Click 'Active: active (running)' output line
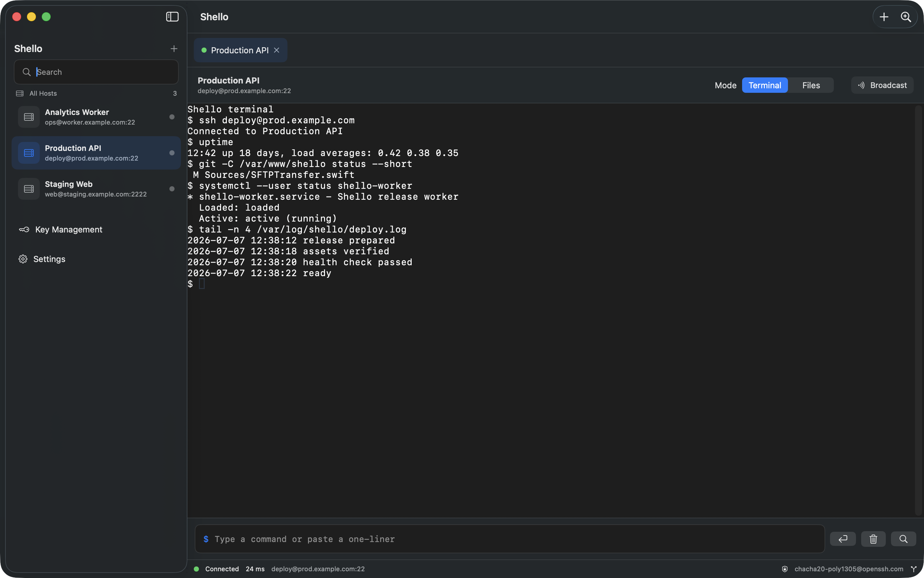Viewport: 924px width, 578px height. click(x=268, y=218)
